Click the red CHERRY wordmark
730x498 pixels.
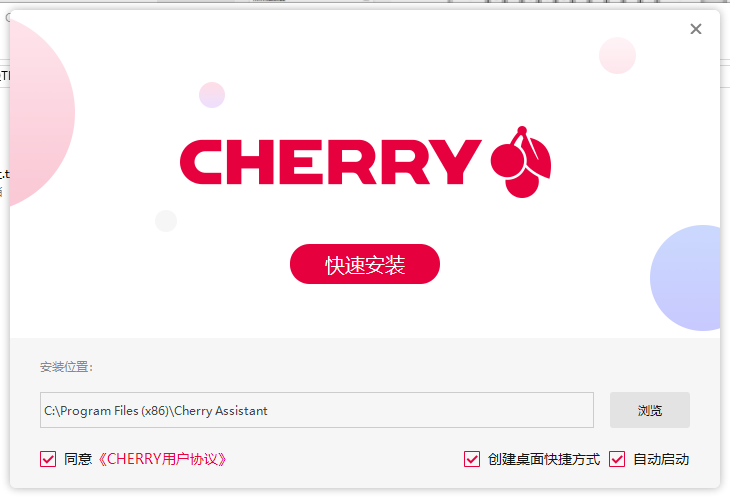(331, 162)
